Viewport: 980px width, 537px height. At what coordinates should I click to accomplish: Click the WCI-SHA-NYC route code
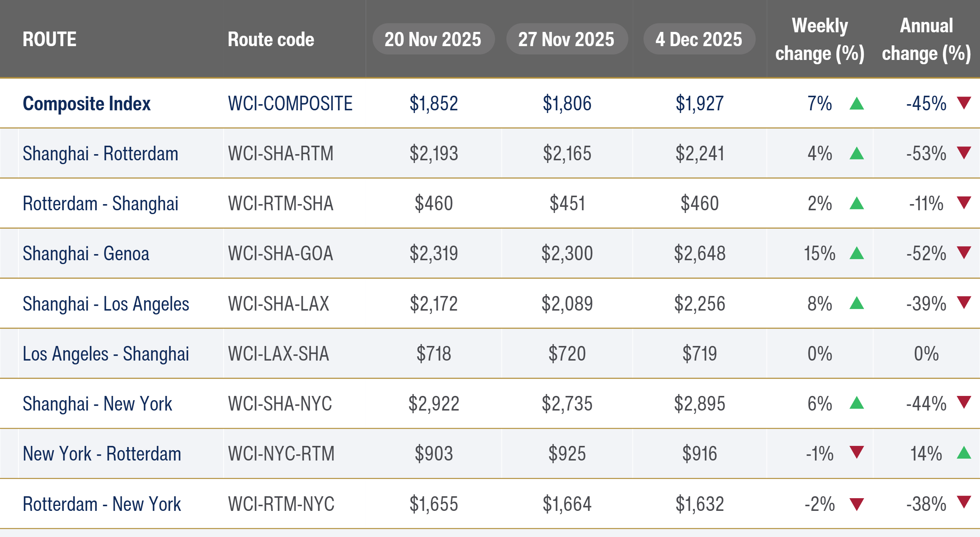(x=280, y=404)
